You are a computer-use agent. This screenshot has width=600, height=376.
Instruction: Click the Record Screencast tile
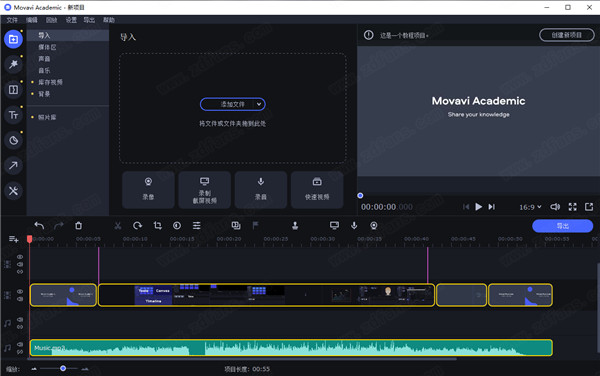(x=205, y=190)
